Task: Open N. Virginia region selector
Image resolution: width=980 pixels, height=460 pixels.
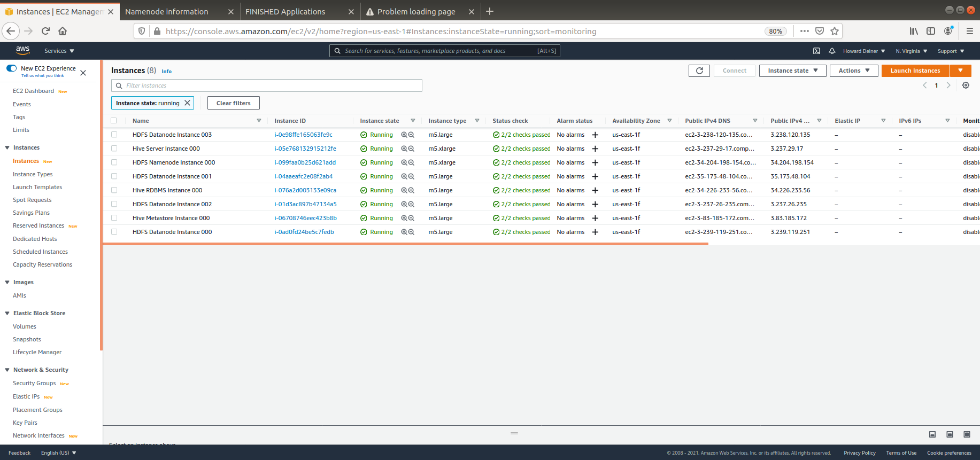Action: pos(912,51)
